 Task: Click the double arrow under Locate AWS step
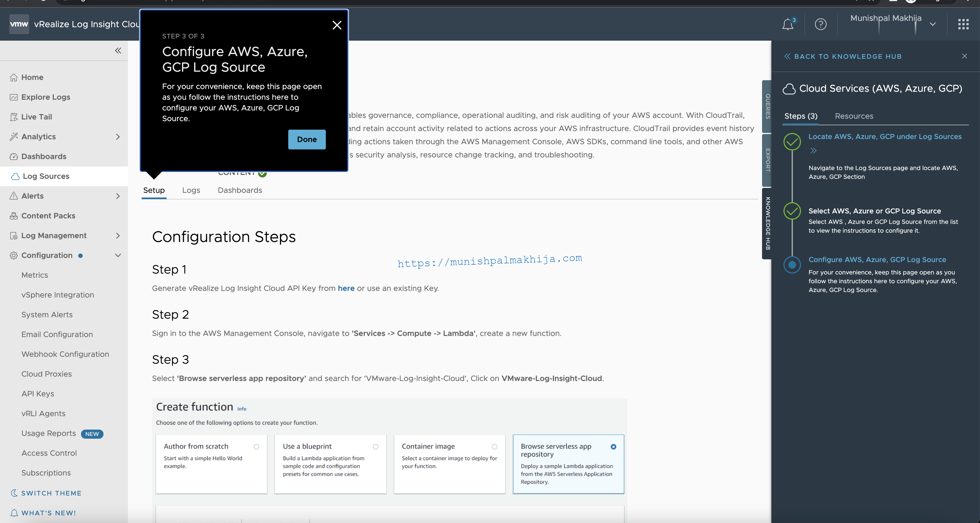coord(813,150)
